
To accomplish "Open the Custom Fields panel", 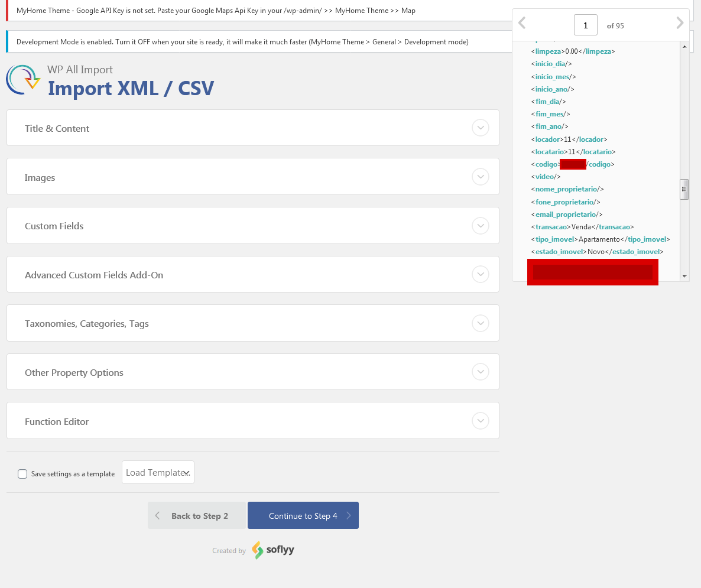I will click(481, 225).
